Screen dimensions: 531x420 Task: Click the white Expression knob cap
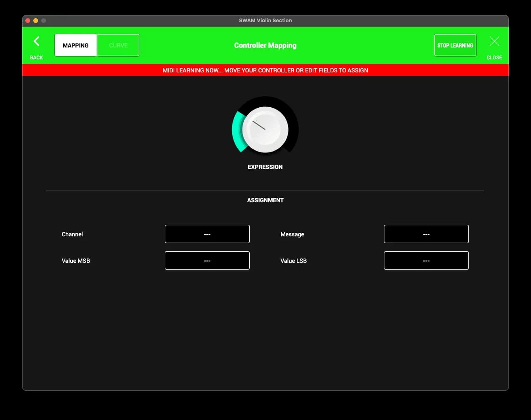coord(265,129)
